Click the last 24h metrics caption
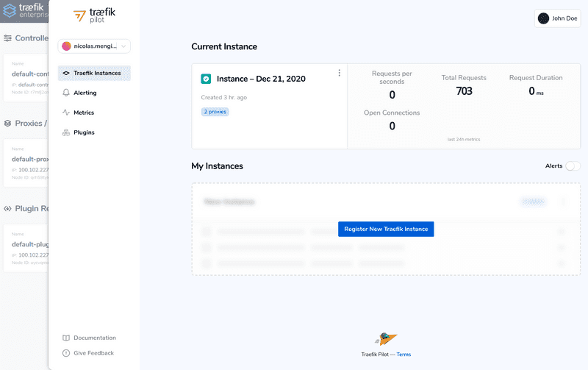The image size is (588, 370). pos(464,139)
